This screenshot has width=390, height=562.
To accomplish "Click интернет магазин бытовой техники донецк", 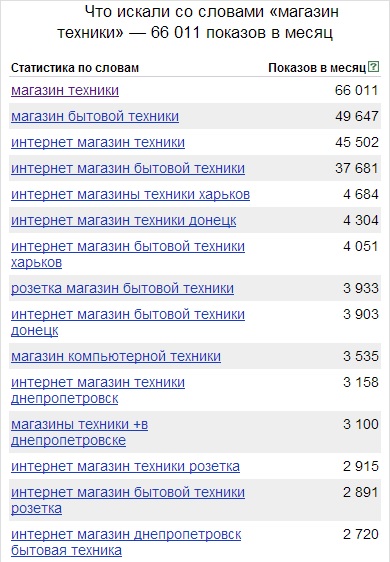I will [x=128, y=322].
